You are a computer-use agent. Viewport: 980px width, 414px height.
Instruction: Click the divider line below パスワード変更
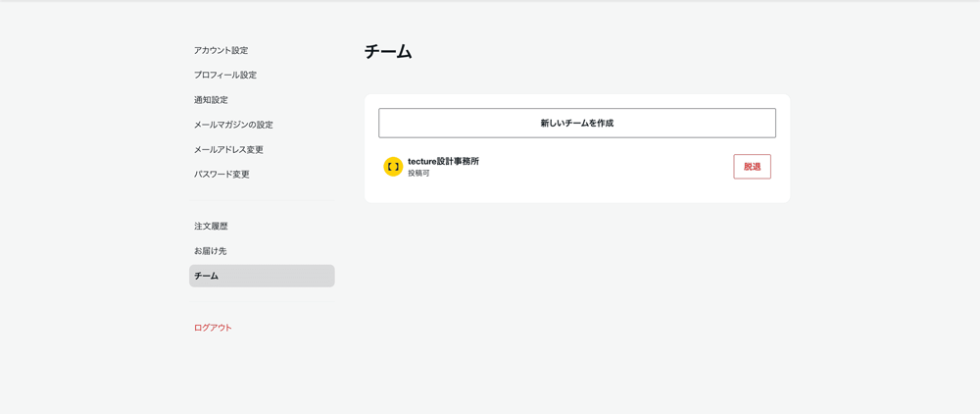pyautogui.click(x=262, y=200)
